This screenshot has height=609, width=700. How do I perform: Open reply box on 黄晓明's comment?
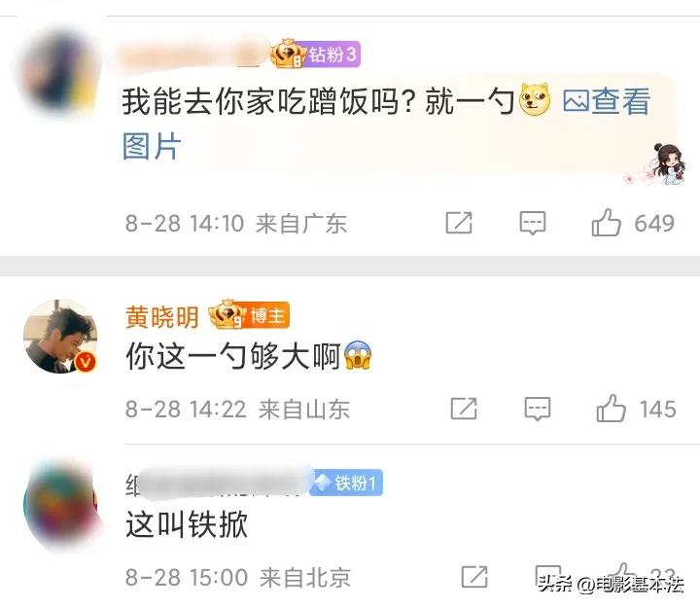point(538,409)
